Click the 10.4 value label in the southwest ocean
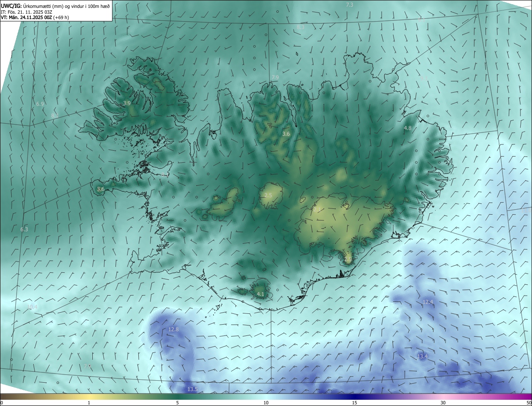The height and width of the screenshot is (406, 532). 32,307
